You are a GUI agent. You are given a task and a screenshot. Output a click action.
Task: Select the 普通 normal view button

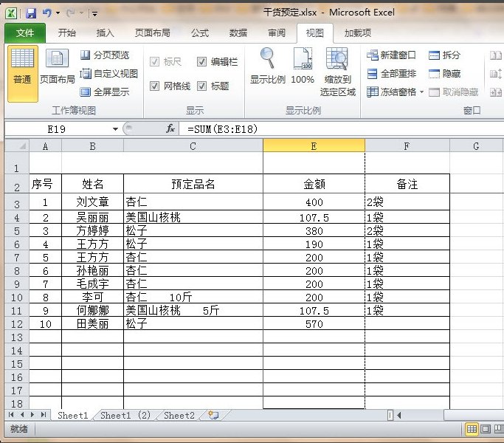pos(22,74)
